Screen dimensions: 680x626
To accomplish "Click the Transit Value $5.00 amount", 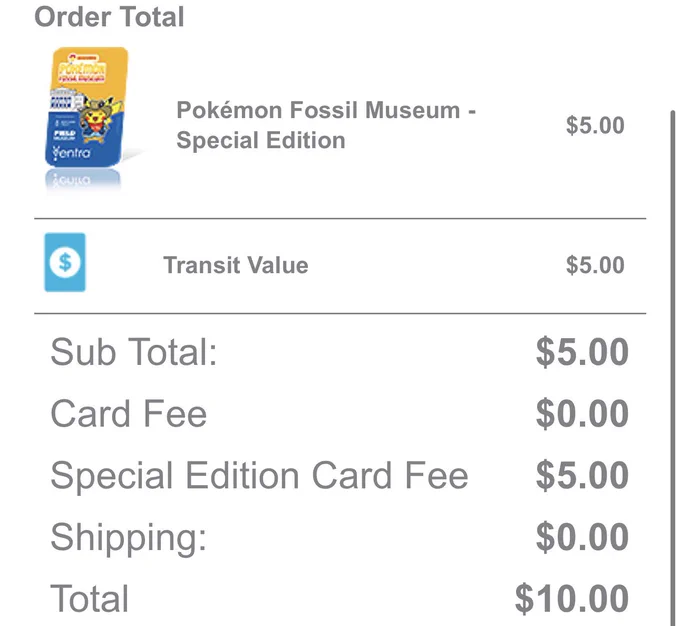I will tap(595, 265).
